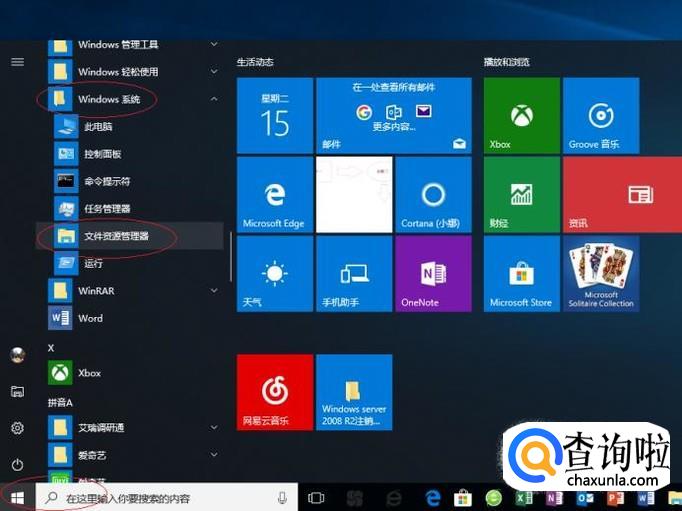The height and width of the screenshot is (511, 682).
Task: Open Word from the taskbar
Action: point(646,498)
